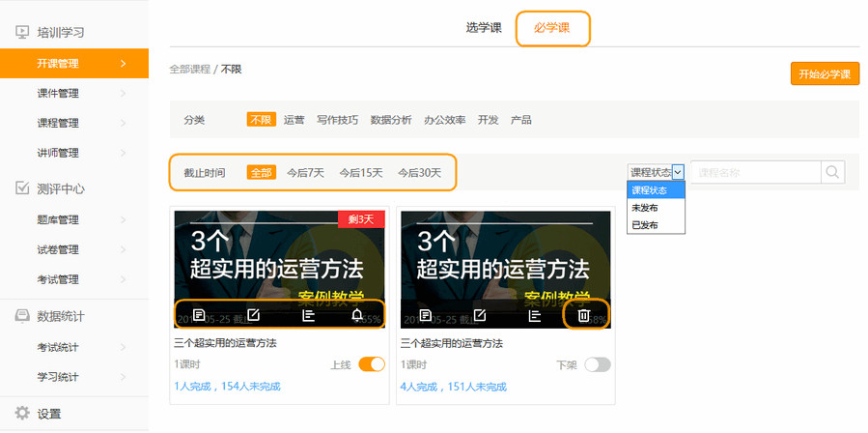
Task: Select the 数据分析 category filter
Action: tap(391, 120)
